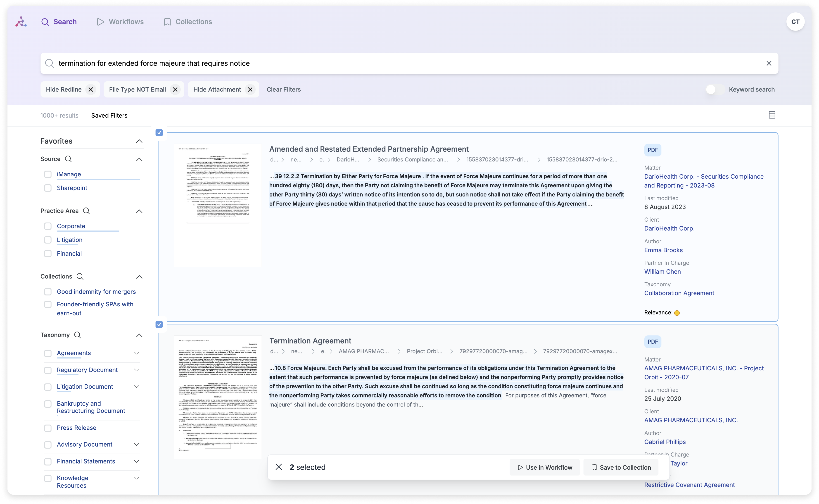Screen dimensions: 819x504
Task: Open the Search tab
Action: [59, 22]
